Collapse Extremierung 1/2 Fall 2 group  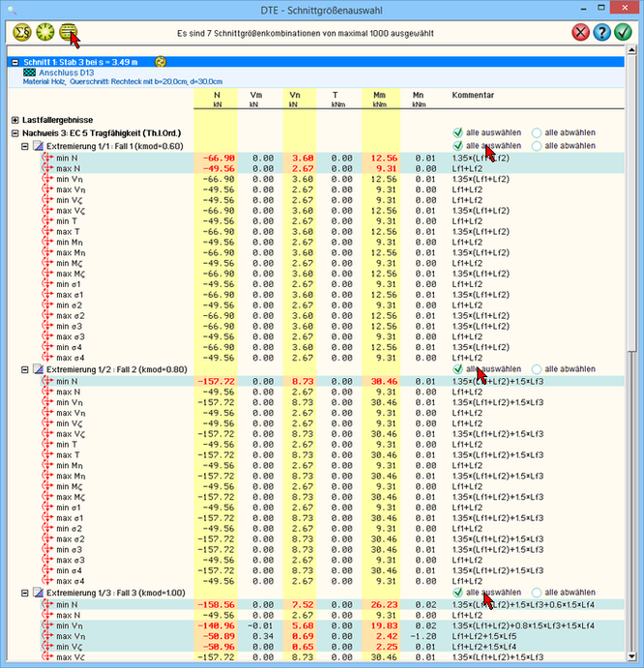pyautogui.click(x=26, y=369)
